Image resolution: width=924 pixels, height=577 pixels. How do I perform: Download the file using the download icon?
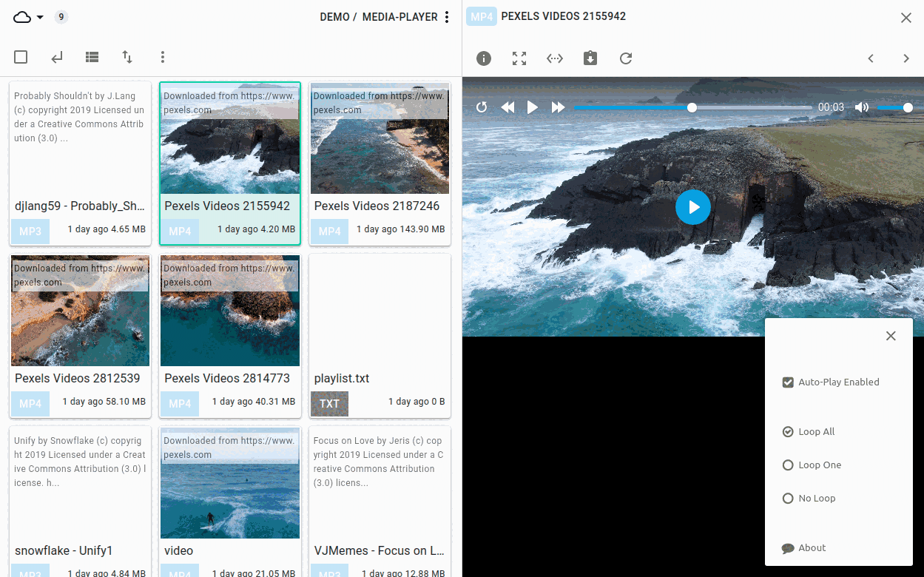coord(590,58)
